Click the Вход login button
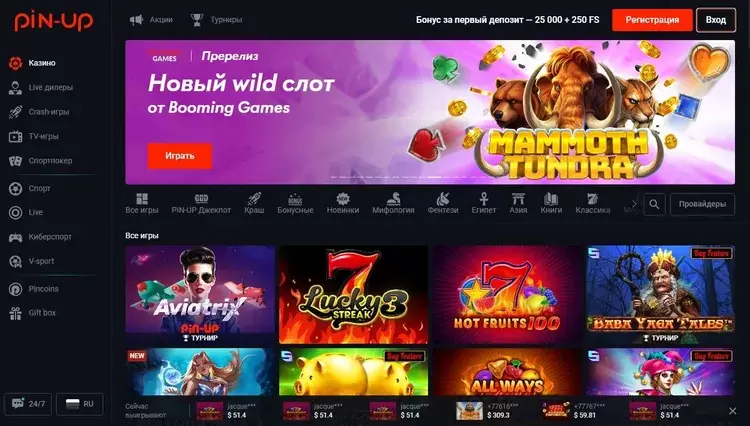 click(716, 20)
